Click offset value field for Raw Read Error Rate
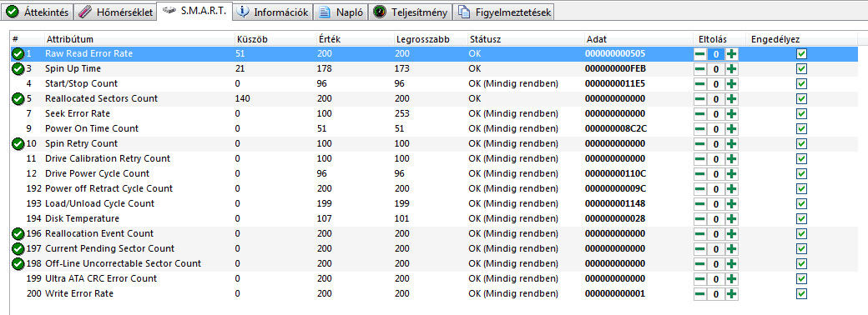Image resolution: width=868 pixels, height=315 pixels. pos(716,53)
